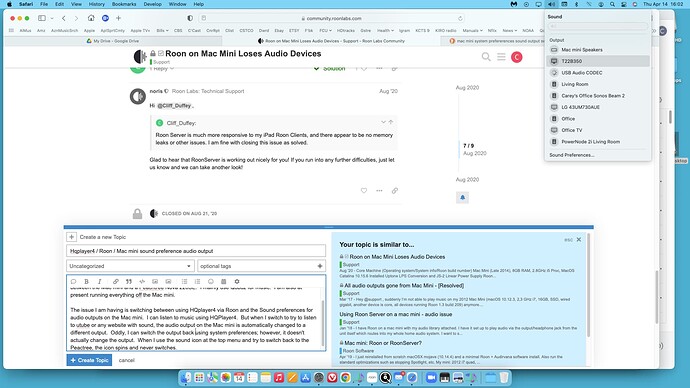Toggle bold formatting in the composer
The image size is (690, 388).
(86, 282)
